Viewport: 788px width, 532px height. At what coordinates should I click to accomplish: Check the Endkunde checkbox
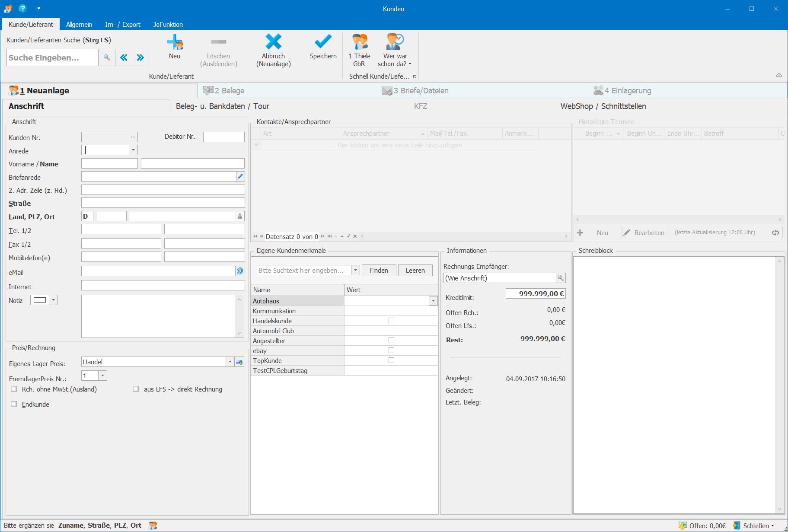pyautogui.click(x=14, y=404)
